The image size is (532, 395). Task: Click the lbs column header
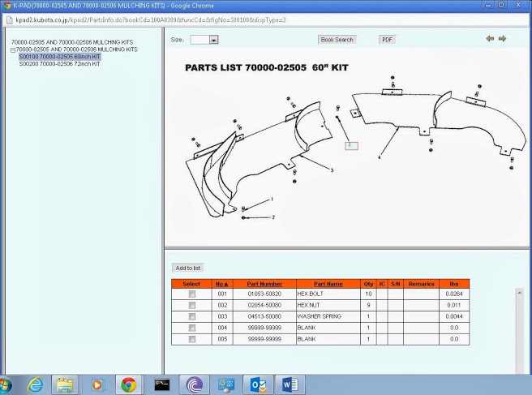tap(454, 284)
